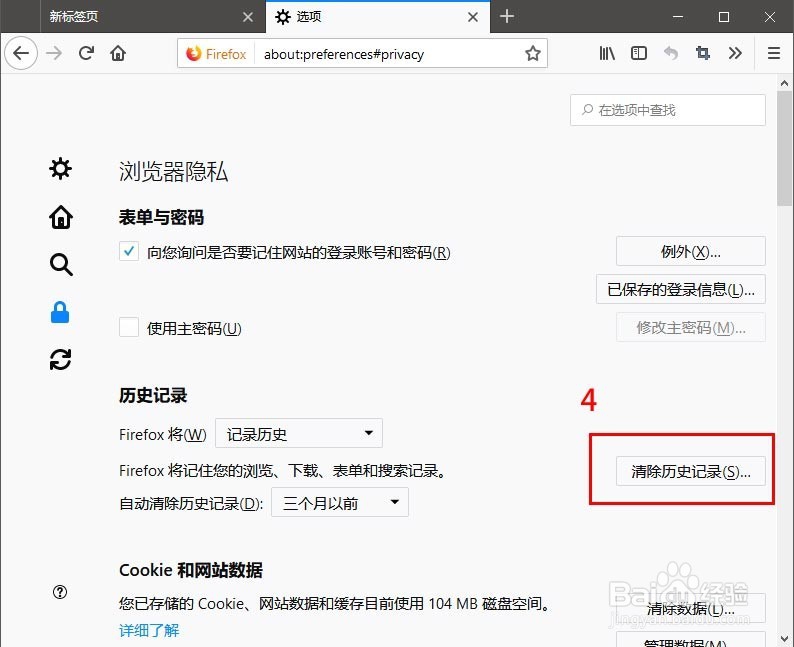Open Home settings category in sidebar
This screenshot has width=794, height=647.
point(61,217)
